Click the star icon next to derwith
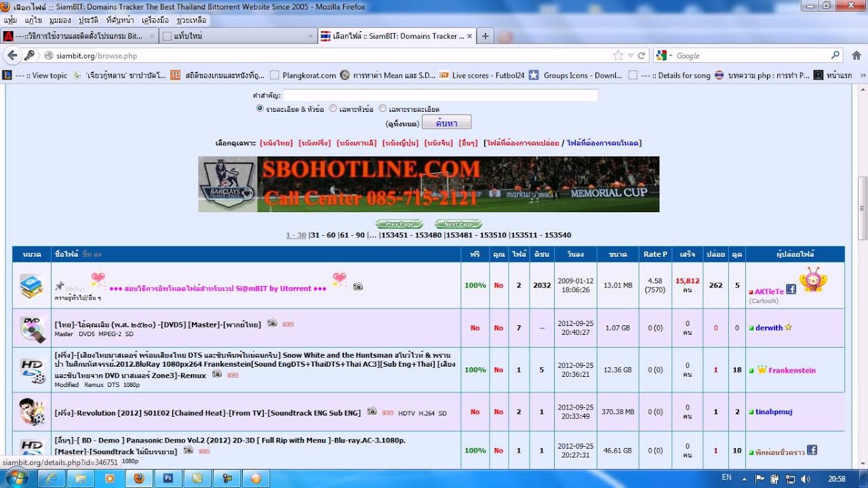Viewport: 868px width, 488px height. [788, 327]
